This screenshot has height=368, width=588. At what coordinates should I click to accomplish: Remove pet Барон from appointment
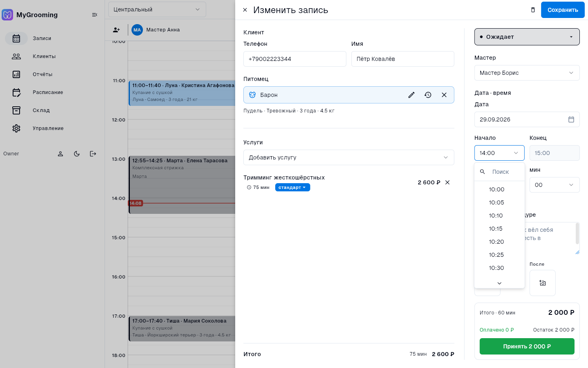444,95
